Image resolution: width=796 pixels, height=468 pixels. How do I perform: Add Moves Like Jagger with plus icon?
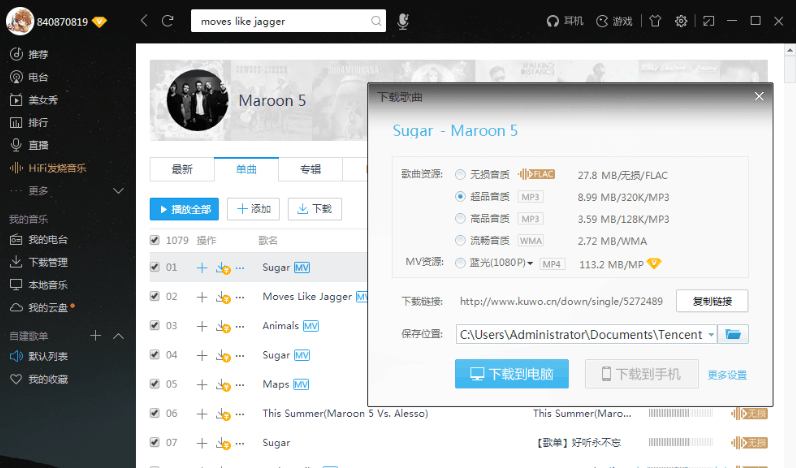(x=202, y=297)
